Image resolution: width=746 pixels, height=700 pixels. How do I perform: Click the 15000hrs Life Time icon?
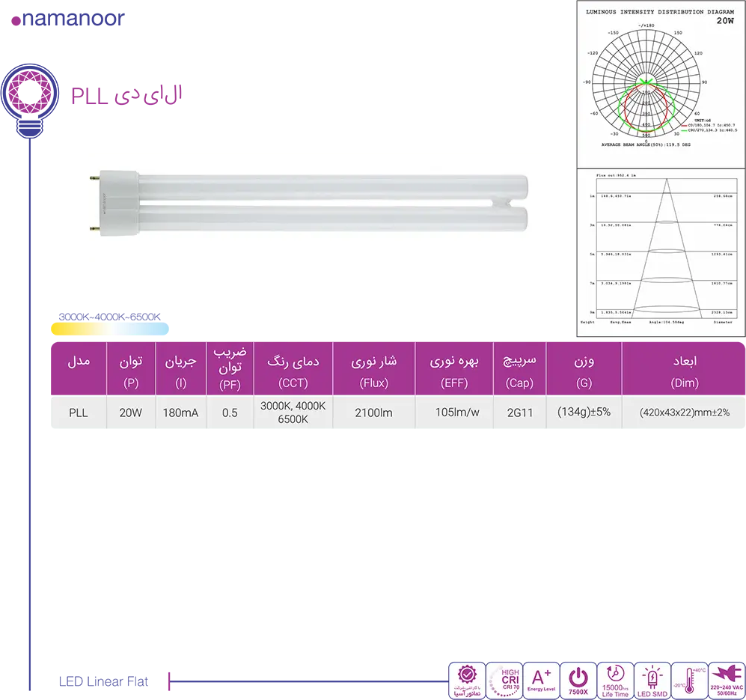pos(615,681)
